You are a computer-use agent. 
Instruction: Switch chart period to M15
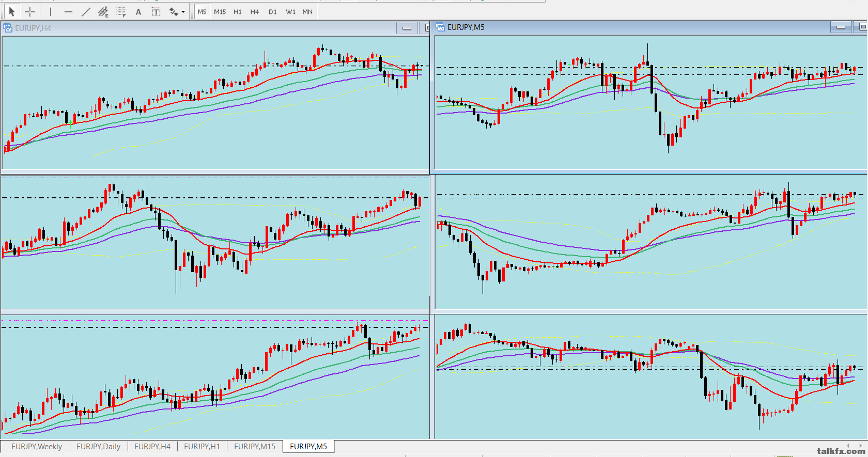(220, 11)
